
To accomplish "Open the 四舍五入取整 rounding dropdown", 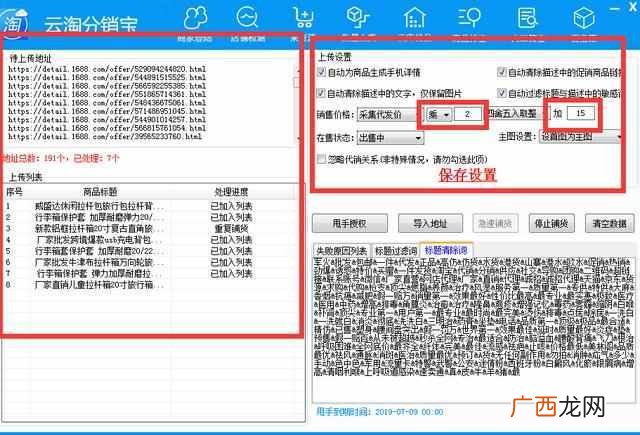I will (515, 114).
